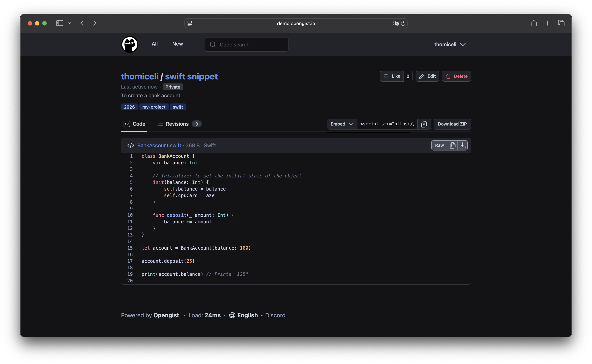Click the 'self.cpuCard = aze' code line
Screen dimensions: 592x364
[x=189, y=195]
